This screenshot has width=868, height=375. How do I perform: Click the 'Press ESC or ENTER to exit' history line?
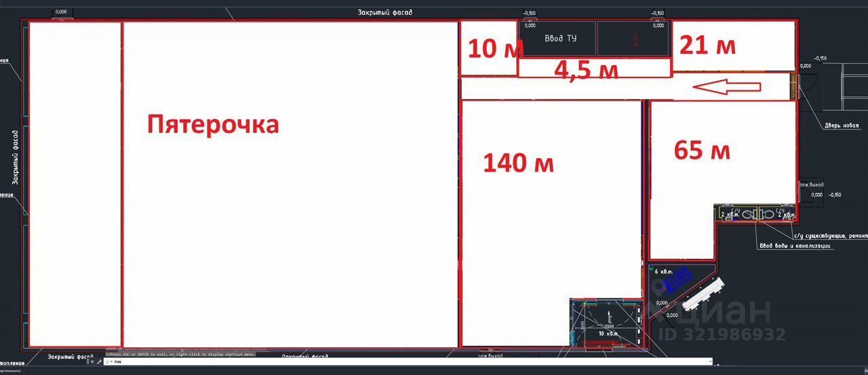point(180,354)
